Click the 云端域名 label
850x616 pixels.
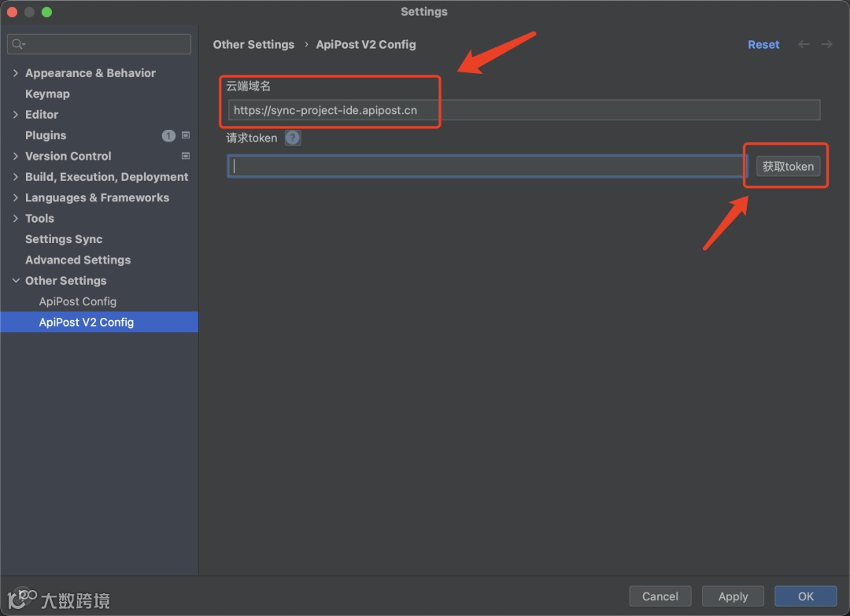pyautogui.click(x=248, y=86)
